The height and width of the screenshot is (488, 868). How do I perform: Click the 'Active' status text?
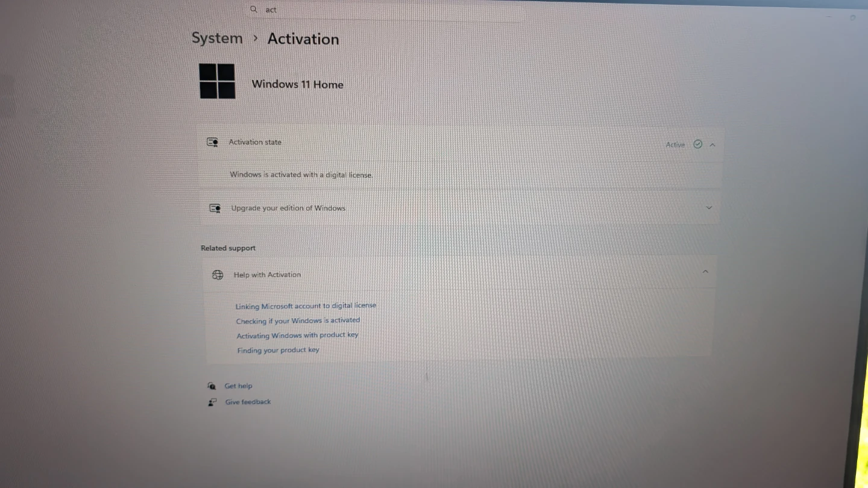tap(675, 145)
